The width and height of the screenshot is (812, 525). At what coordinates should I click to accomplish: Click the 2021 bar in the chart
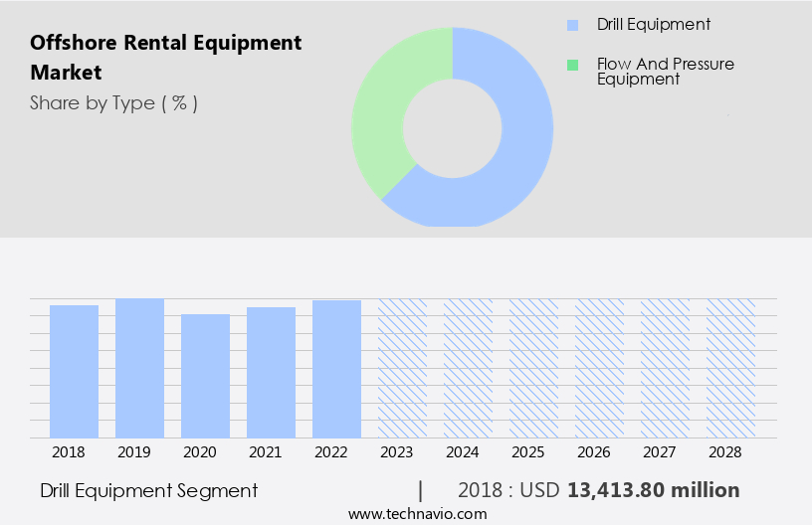271,373
